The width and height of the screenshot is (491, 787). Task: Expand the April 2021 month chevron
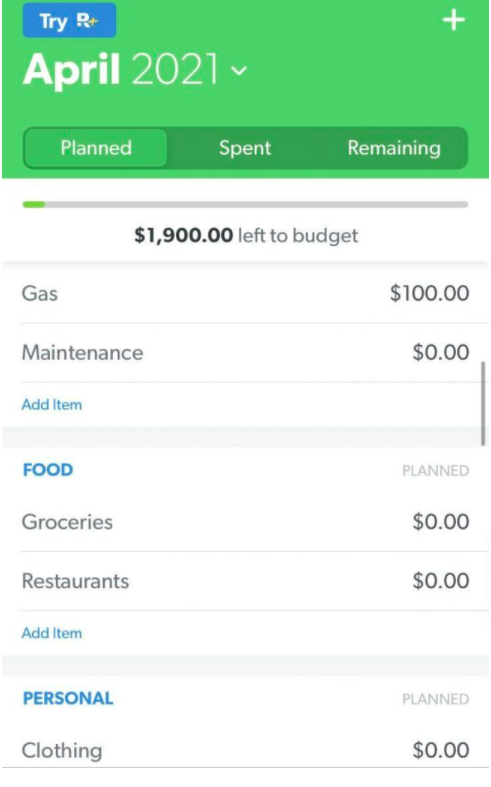[x=239, y=70]
